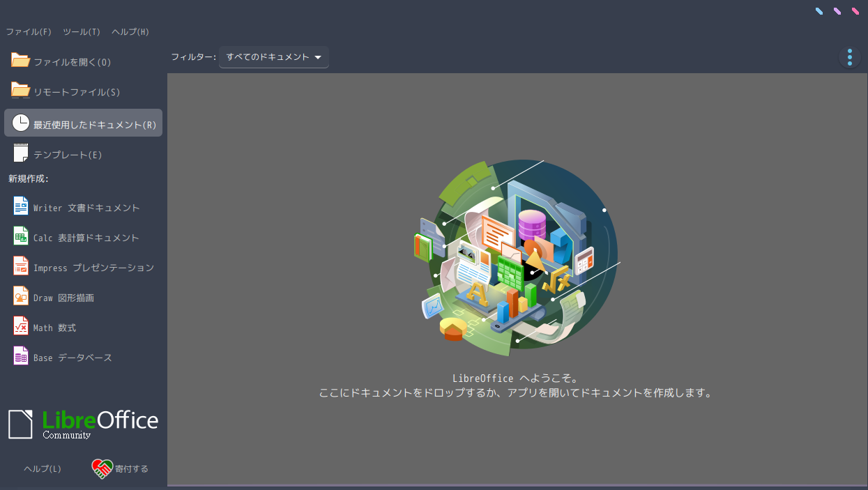Click the ヘルプ(L) button
Image resolution: width=868 pixels, height=490 pixels.
(x=43, y=468)
